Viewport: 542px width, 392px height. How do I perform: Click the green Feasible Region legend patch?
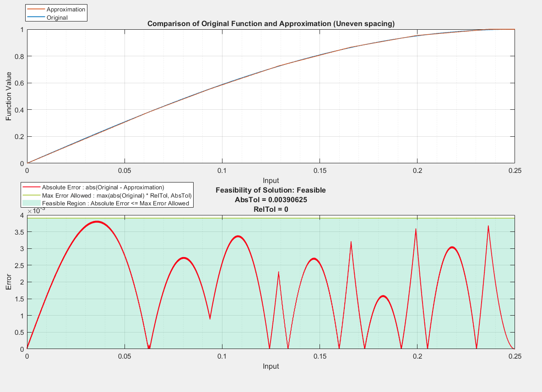click(32, 203)
